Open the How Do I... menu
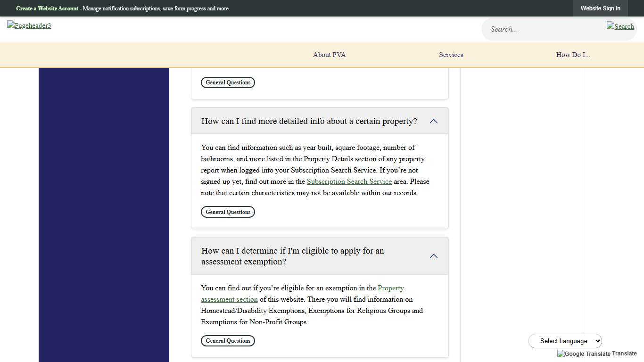 [573, 55]
